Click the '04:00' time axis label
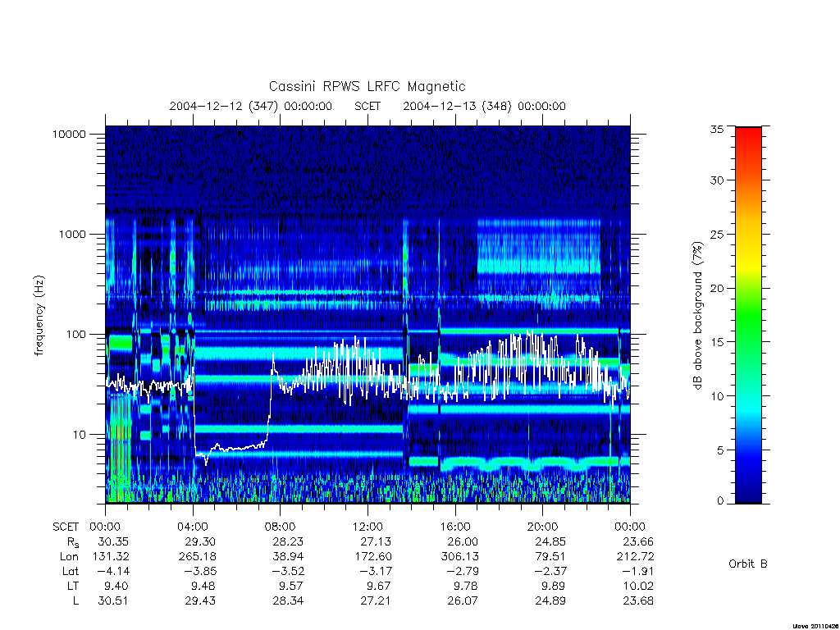This screenshot has height=630, width=840. coord(193,527)
